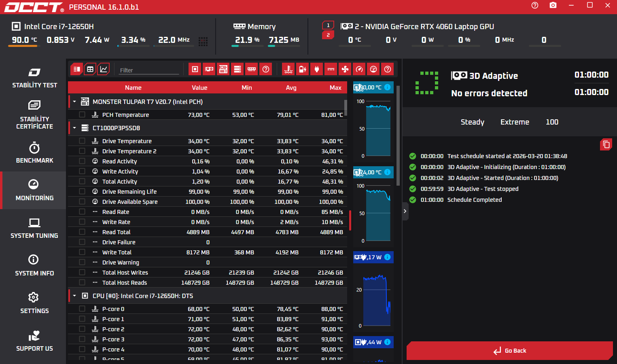The height and width of the screenshot is (364, 617).
Task: Switch to GPU 1 selector
Action: pos(328,25)
